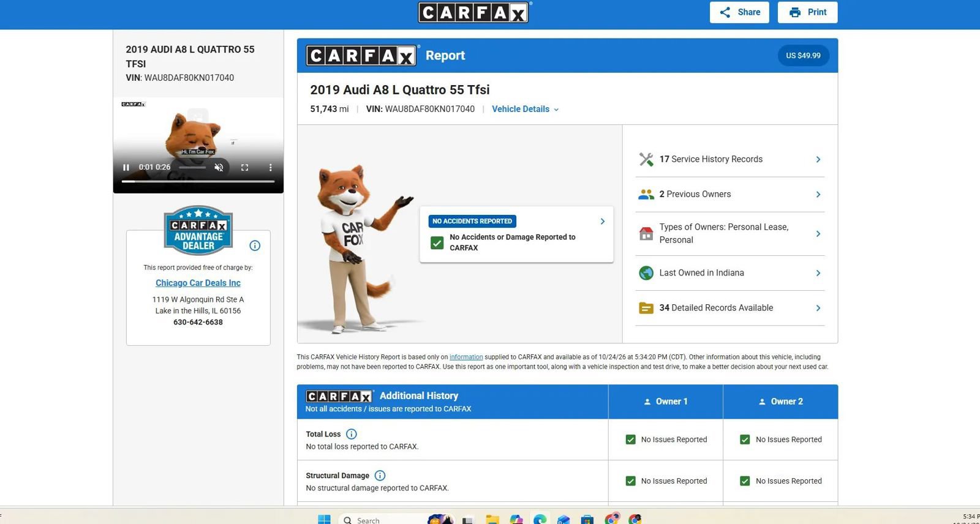This screenshot has height=524, width=980.
Task: Expand the Types of Owners chevron
Action: tap(818, 234)
